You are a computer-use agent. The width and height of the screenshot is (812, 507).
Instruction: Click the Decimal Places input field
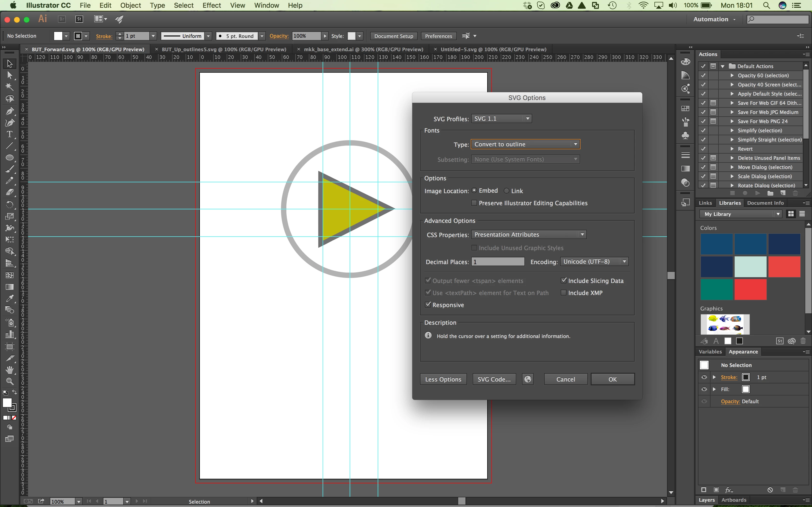click(x=498, y=262)
